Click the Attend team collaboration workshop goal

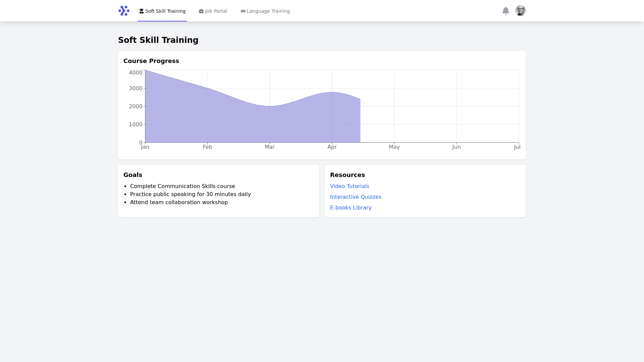[x=179, y=202]
